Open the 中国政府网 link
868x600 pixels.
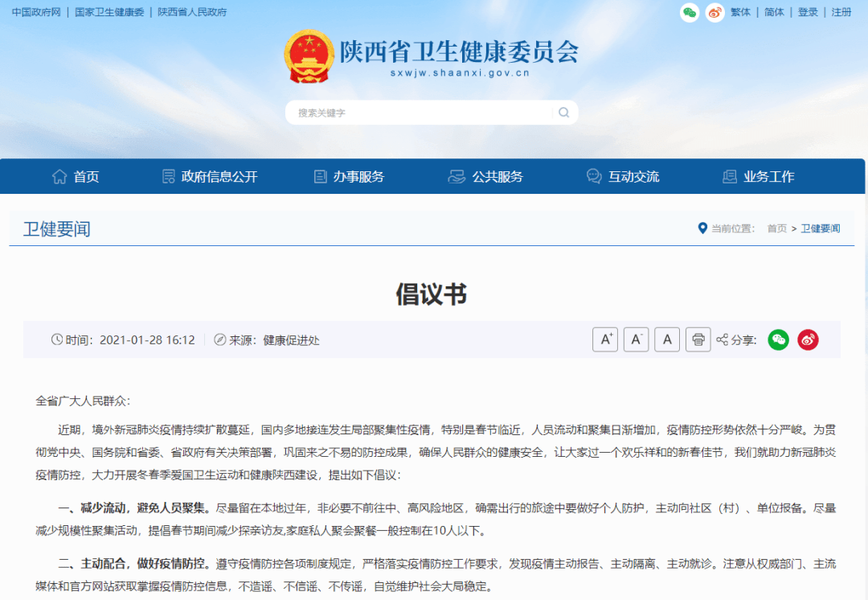point(35,13)
